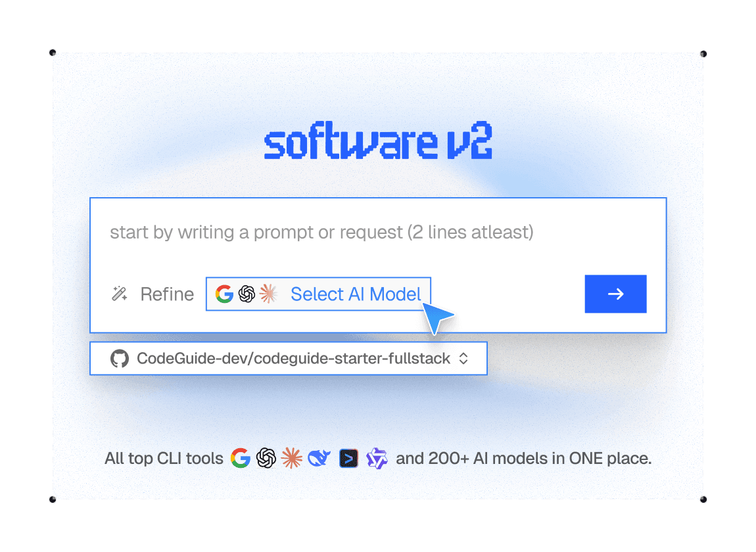Focus the prompt text input area
Screen dimensions: 756x552
click(378, 233)
